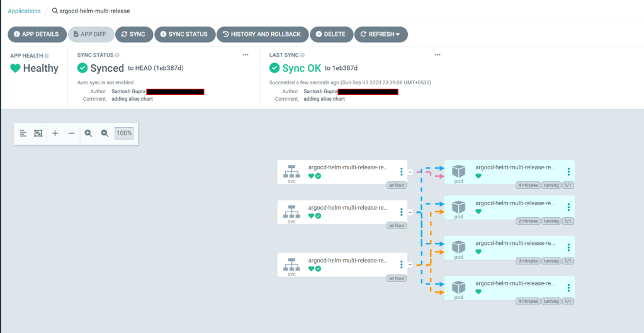
Task: Select cube icon of the topmost pod
Action: [459, 171]
